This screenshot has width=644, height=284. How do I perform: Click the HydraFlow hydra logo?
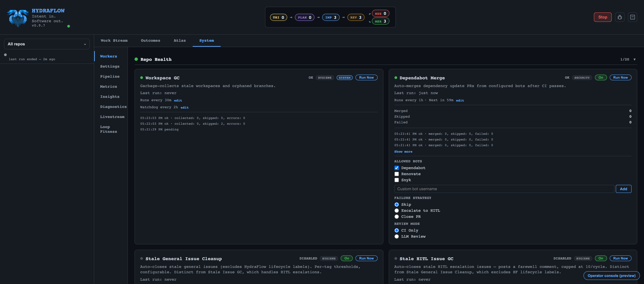18,18
